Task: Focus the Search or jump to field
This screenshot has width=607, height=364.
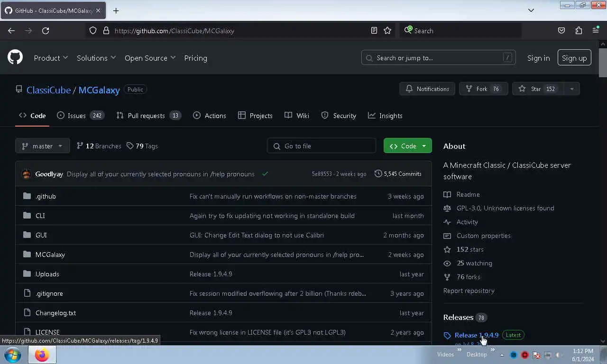Action: (438, 58)
